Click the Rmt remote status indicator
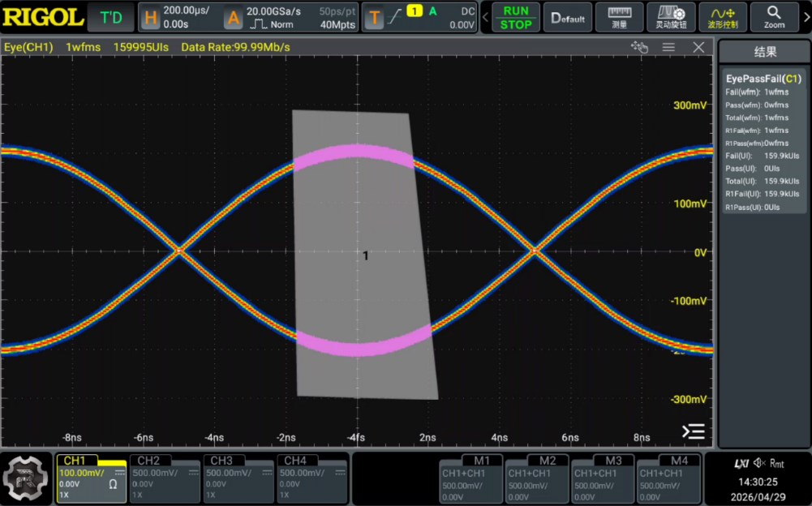Viewport: 812px width, 506px height. point(777,464)
